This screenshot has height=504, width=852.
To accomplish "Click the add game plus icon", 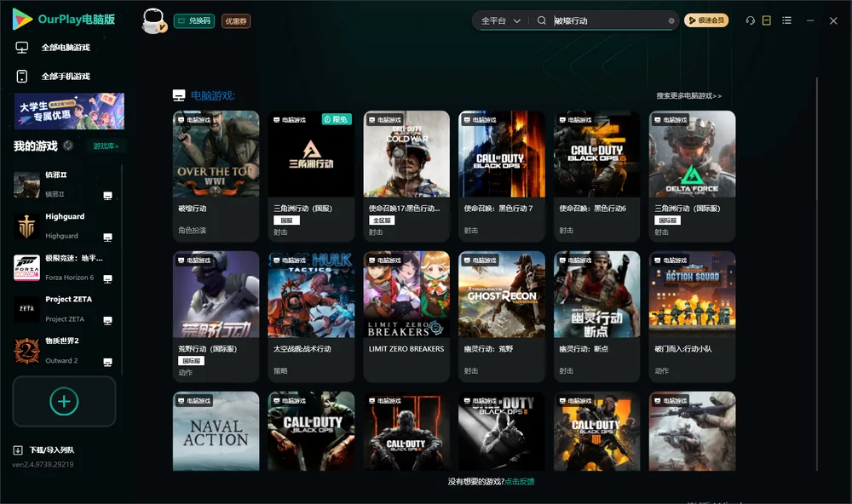I will pyautogui.click(x=64, y=401).
